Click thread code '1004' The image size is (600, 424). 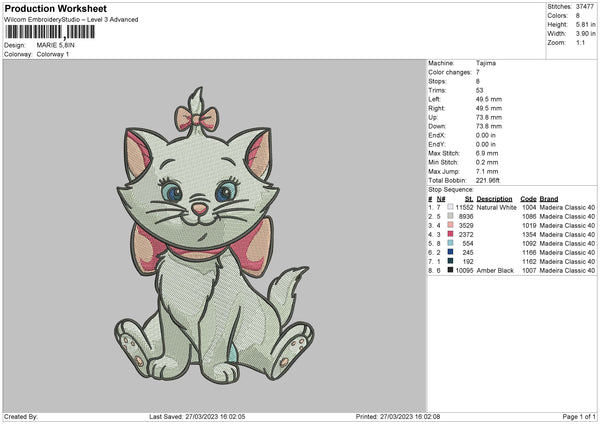pyautogui.click(x=529, y=207)
